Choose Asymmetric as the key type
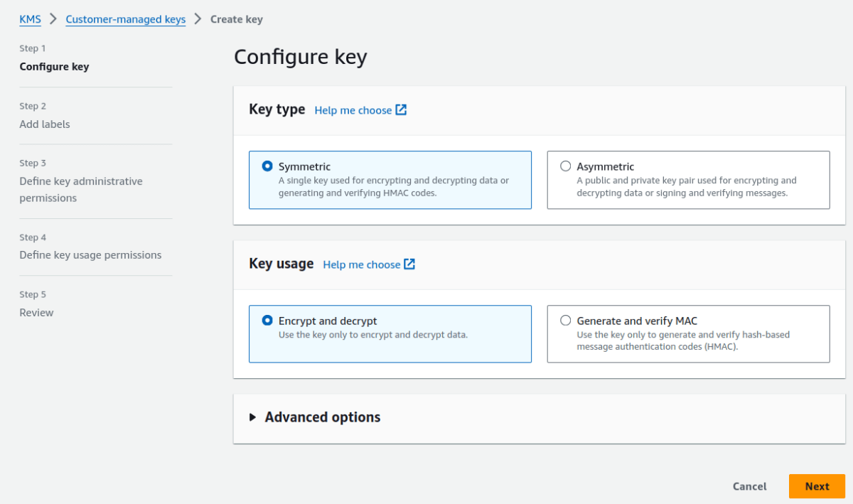The height and width of the screenshot is (504, 853). click(x=566, y=166)
